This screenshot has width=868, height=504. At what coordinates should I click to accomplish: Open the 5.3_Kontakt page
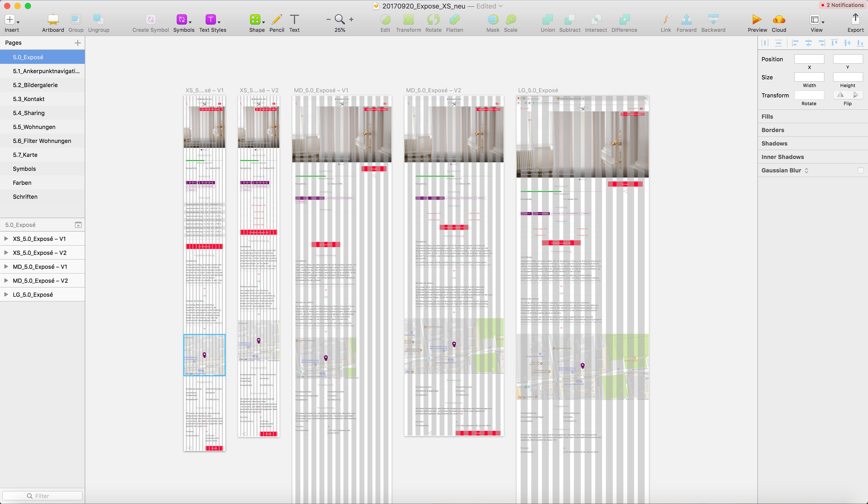(x=42, y=99)
